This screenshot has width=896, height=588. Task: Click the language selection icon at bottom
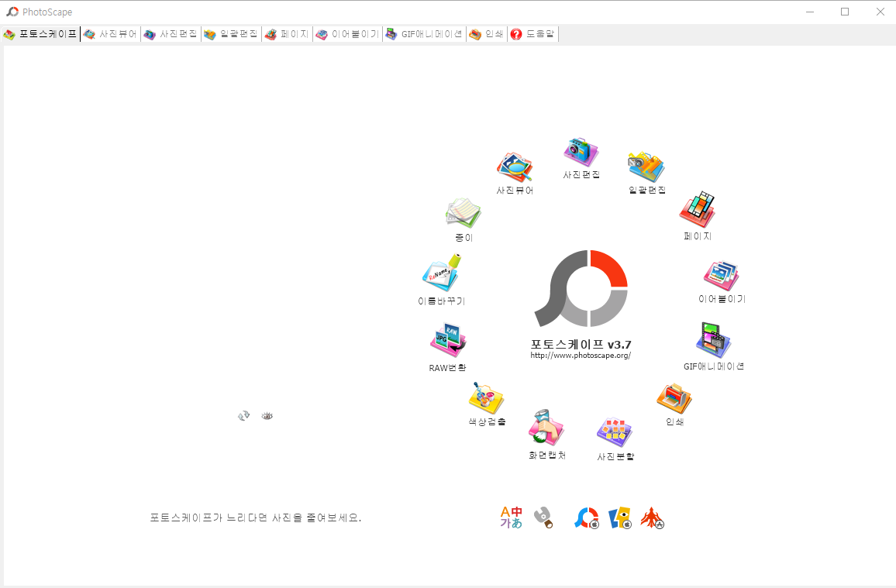point(510,517)
